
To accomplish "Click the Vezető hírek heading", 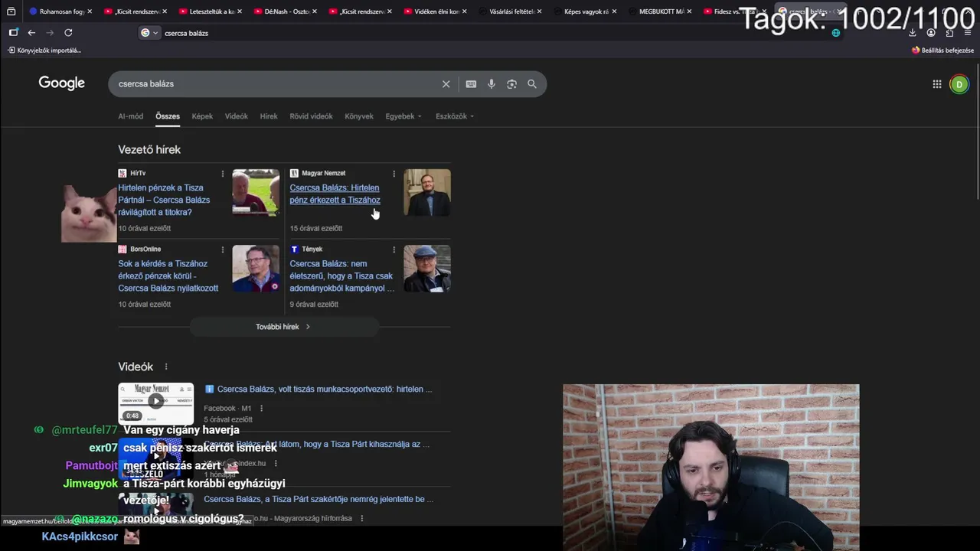I will pyautogui.click(x=149, y=149).
